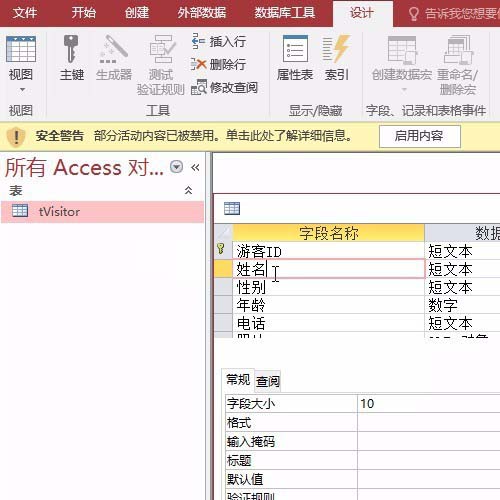Viewport: 500px width, 500px height.
Task: Click the 性别 field name cell
Action: click(x=328, y=287)
